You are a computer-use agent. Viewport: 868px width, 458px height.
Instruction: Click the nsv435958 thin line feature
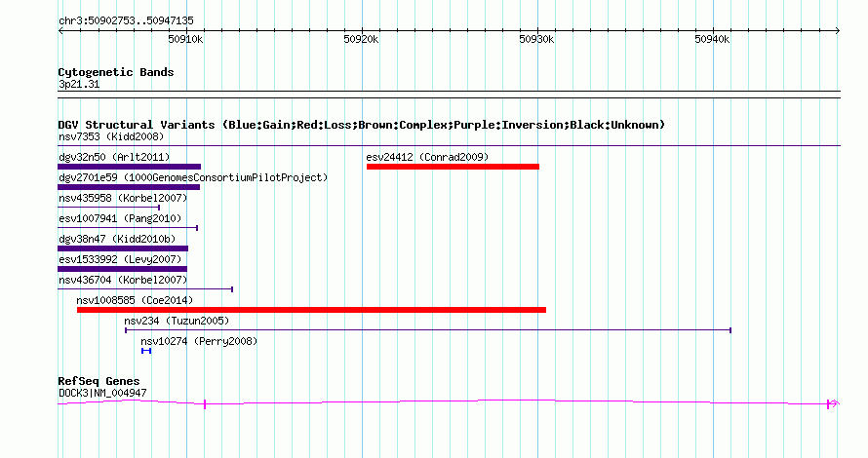(x=109, y=208)
